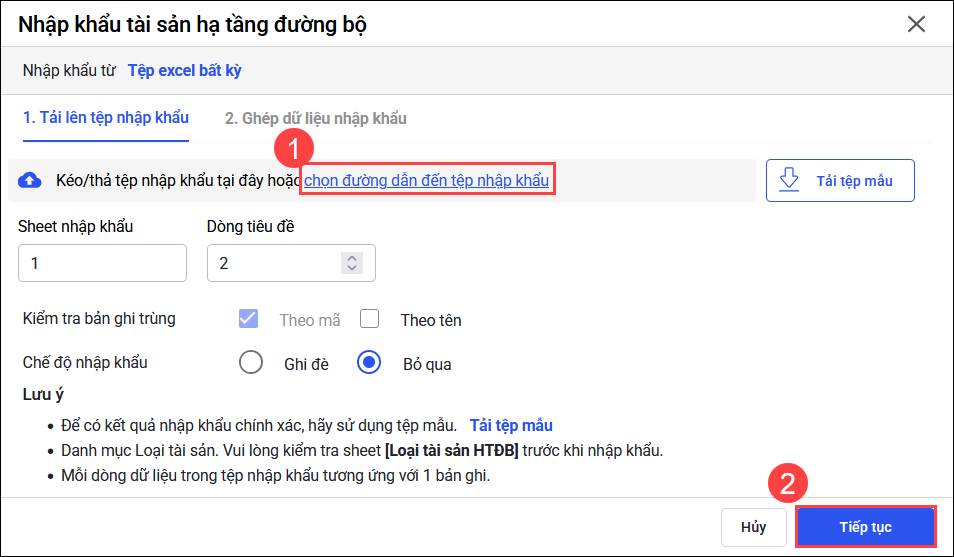This screenshot has width=954, height=557.
Task: Toggle the Theo mã checkbox
Action: [248, 319]
